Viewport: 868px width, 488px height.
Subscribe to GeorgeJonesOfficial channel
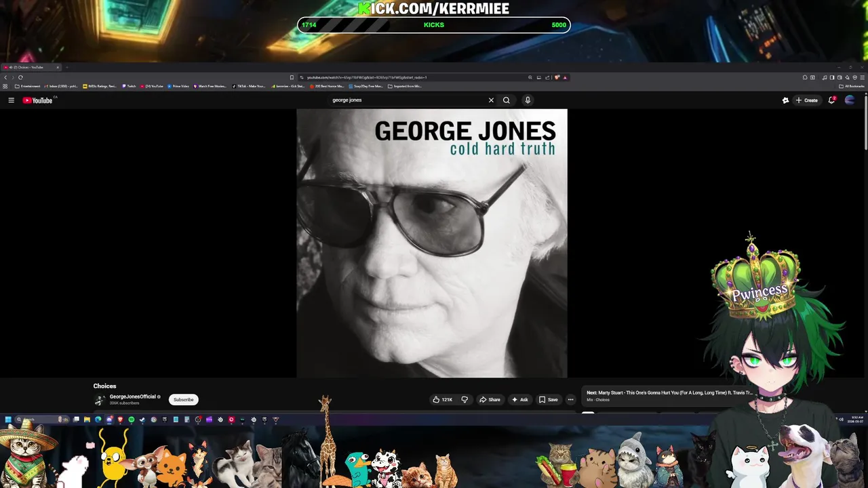(183, 400)
